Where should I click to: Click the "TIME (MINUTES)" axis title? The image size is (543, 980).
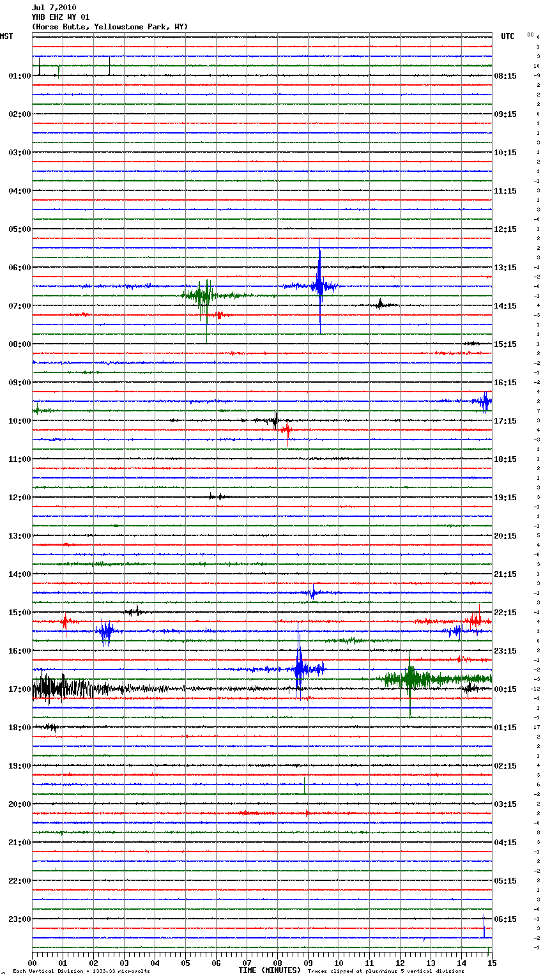click(270, 970)
